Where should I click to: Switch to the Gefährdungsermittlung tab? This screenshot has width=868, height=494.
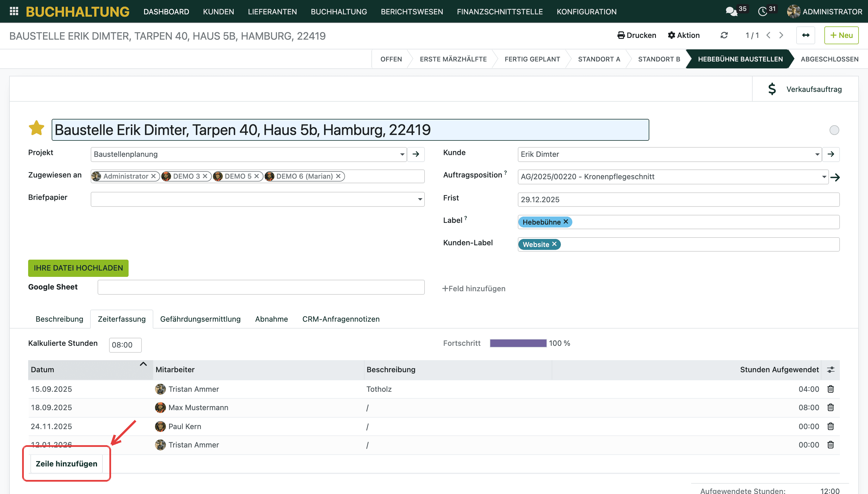tap(200, 319)
